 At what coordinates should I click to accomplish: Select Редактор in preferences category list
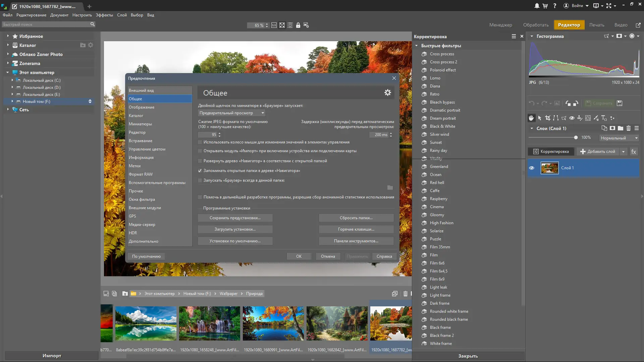point(137,132)
